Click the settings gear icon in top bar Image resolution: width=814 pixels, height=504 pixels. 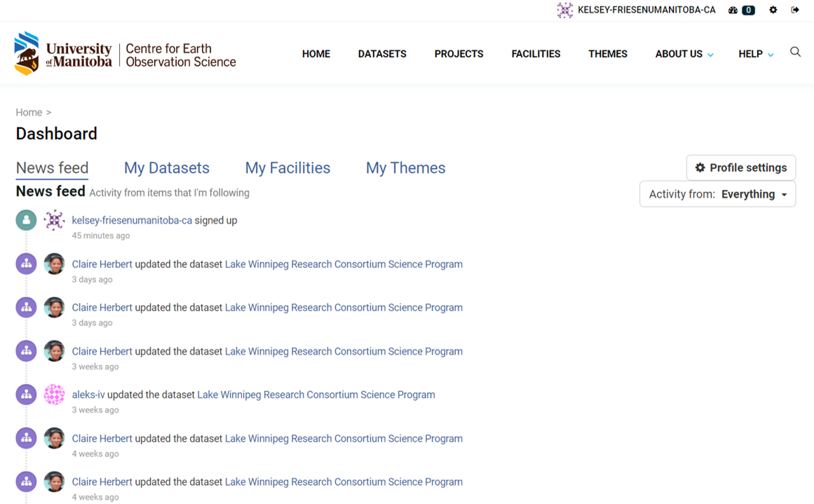point(773,11)
